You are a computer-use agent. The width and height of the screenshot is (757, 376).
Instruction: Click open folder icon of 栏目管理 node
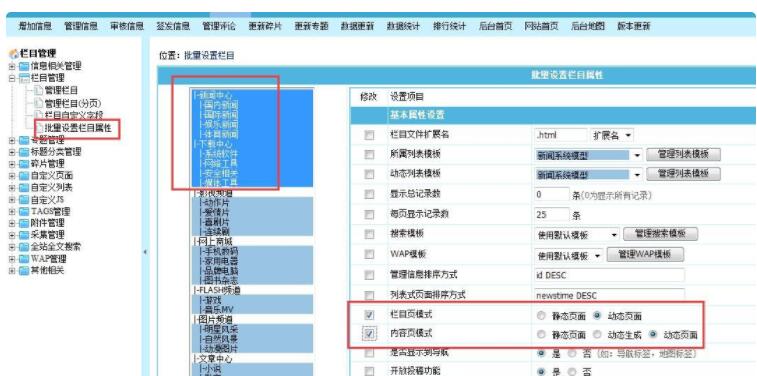coord(24,78)
